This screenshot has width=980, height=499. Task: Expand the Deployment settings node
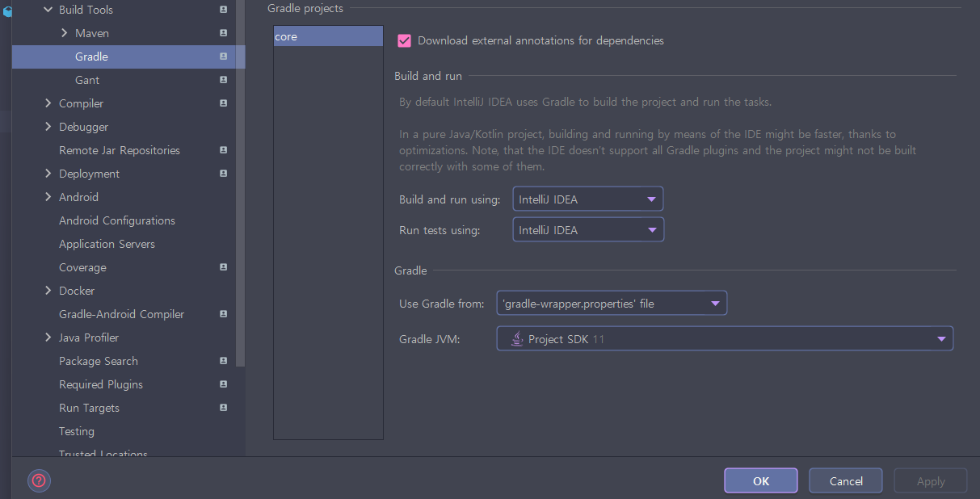[x=48, y=174]
